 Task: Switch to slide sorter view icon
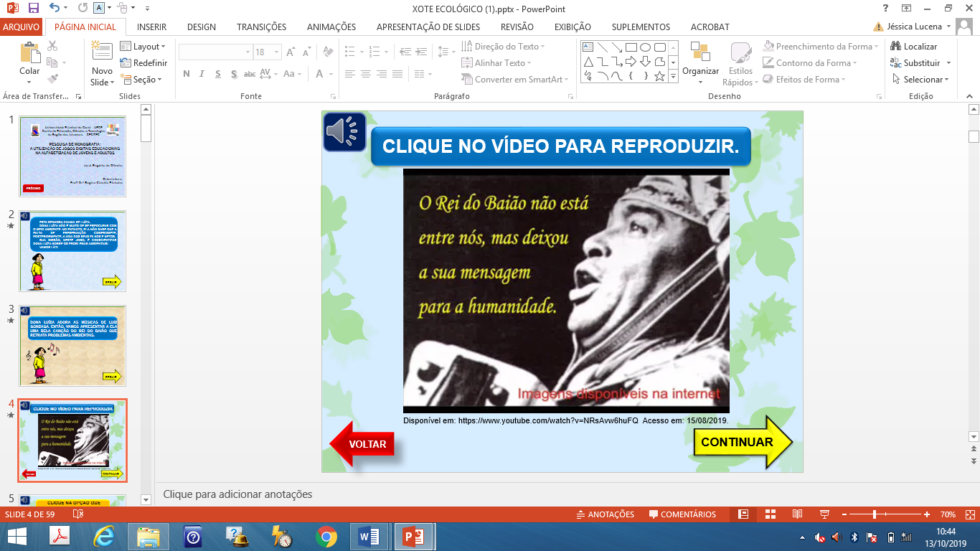[x=770, y=514]
